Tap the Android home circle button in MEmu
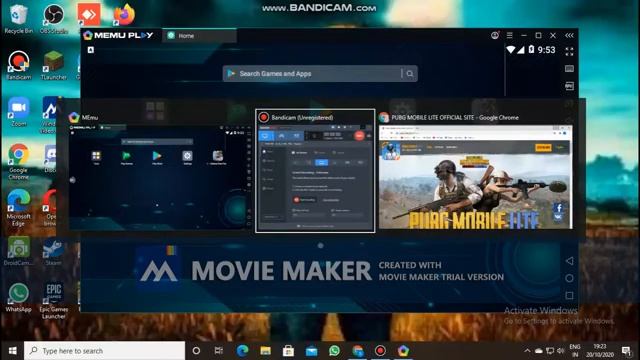Image resolution: width=640 pixels, height=360 pixels. point(569,278)
